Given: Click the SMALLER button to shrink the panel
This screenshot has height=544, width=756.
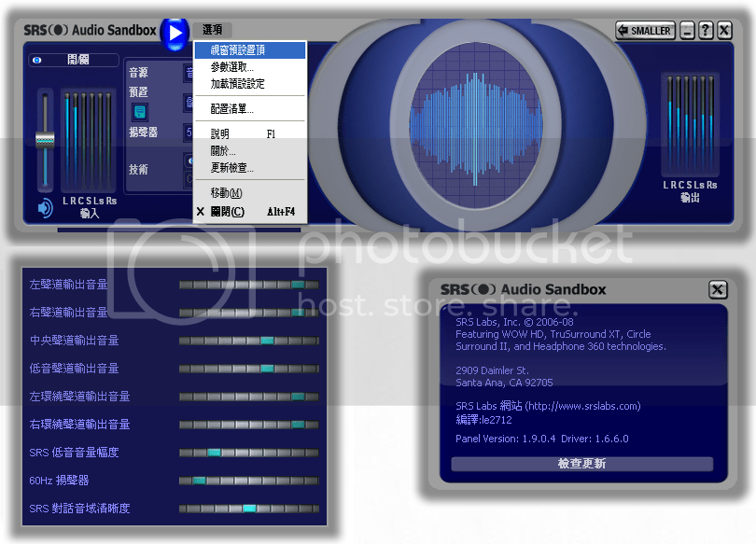Looking at the screenshot, I should tap(645, 31).
